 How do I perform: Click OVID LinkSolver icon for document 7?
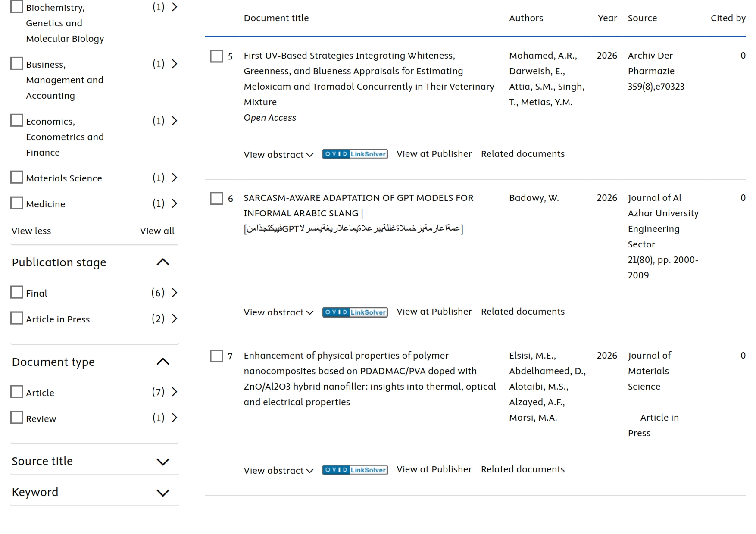(355, 470)
